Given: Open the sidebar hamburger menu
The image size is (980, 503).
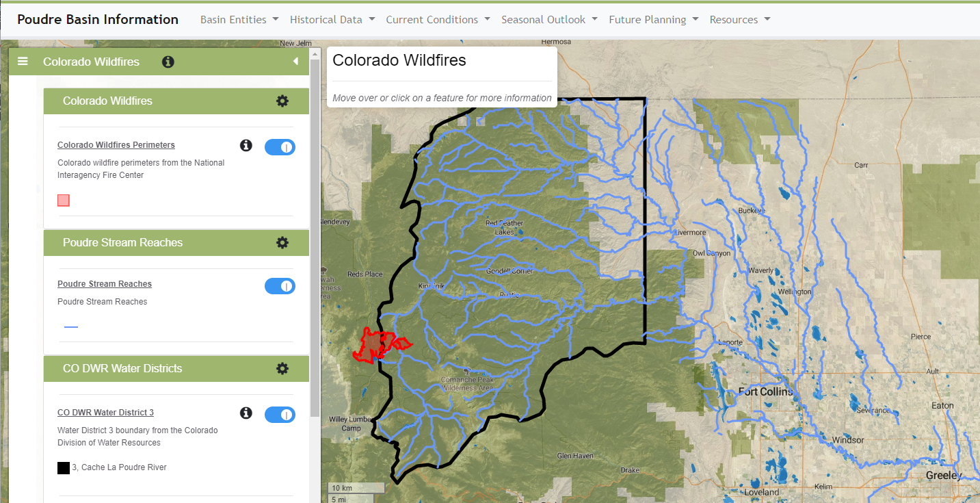Looking at the screenshot, I should pos(23,62).
